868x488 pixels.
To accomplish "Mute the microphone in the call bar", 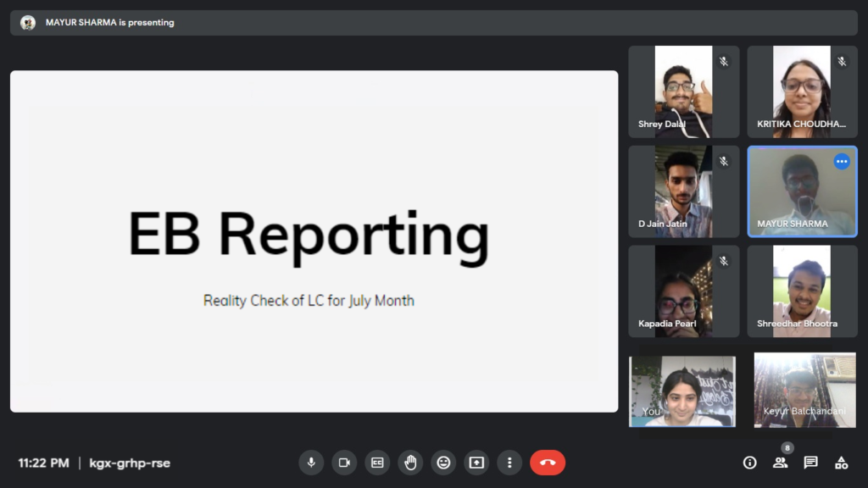I will click(311, 463).
